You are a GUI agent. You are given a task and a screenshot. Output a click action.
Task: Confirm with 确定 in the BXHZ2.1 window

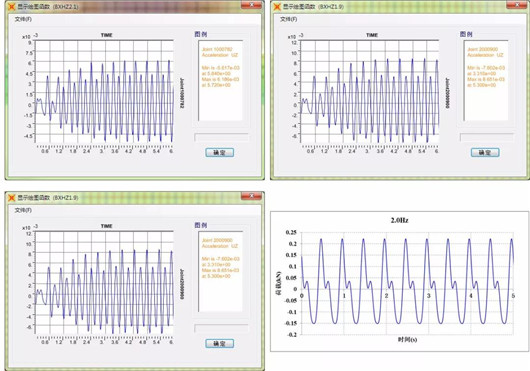[220, 152]
